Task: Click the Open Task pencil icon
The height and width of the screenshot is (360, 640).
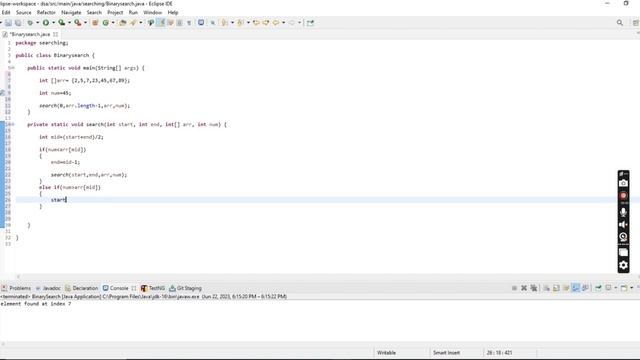Action: click(133, 23)
